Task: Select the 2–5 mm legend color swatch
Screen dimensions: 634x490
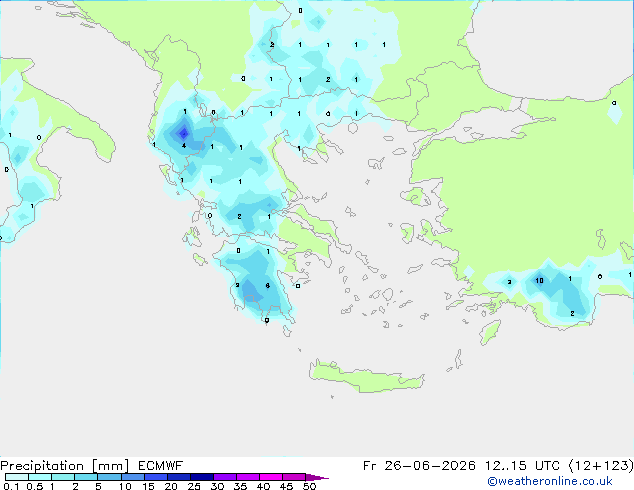Action: 86,477
